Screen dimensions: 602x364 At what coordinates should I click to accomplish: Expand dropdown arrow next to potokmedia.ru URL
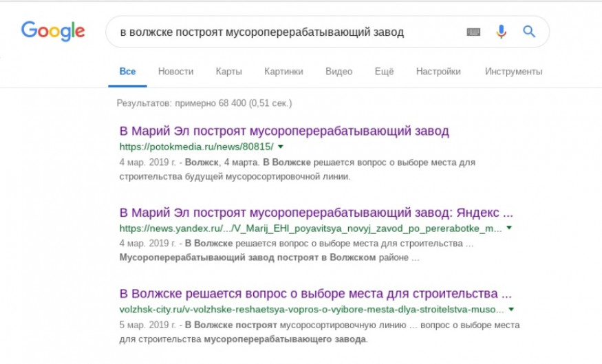coord(281,147)
